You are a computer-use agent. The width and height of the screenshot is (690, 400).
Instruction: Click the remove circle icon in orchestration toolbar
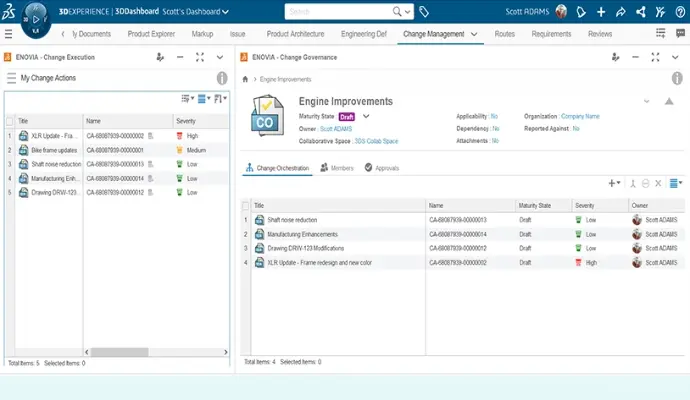coord(645,183)
